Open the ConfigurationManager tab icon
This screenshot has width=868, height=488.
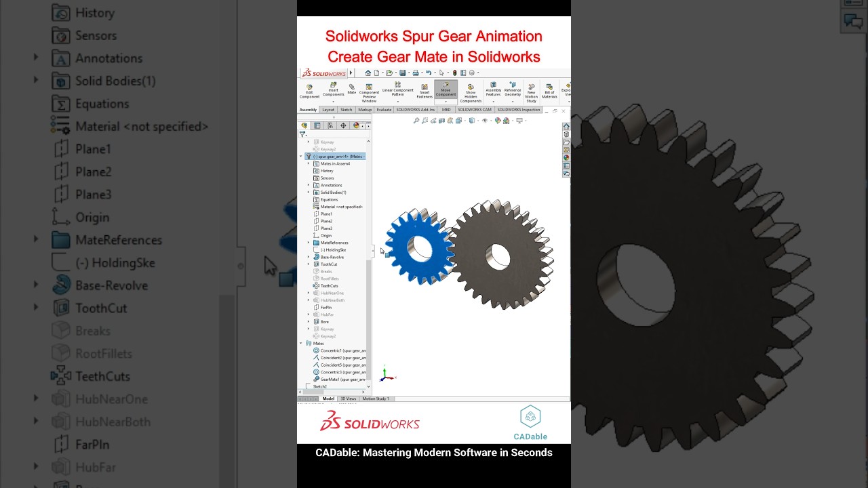[330, 125]
